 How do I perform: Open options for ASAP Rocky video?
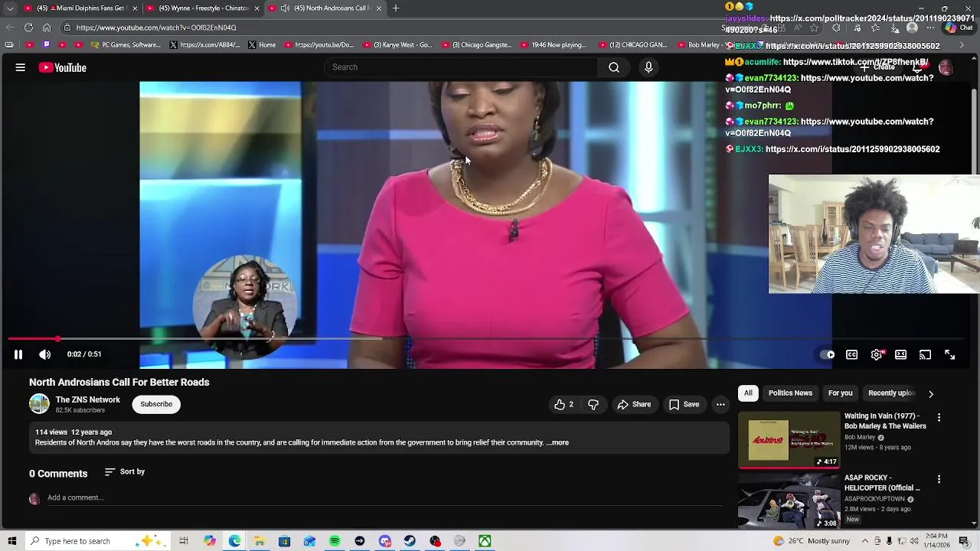[x=939, y=479]
